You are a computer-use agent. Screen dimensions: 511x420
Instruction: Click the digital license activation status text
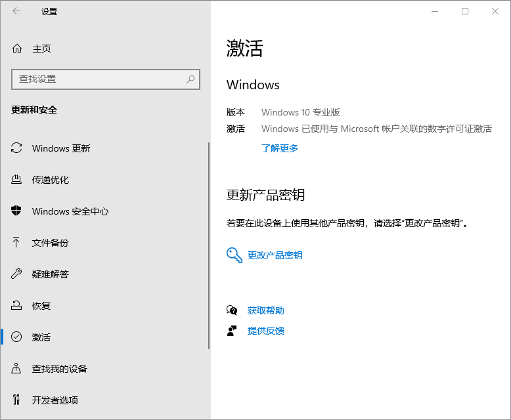pyautogui.click(x=377, y=129)
